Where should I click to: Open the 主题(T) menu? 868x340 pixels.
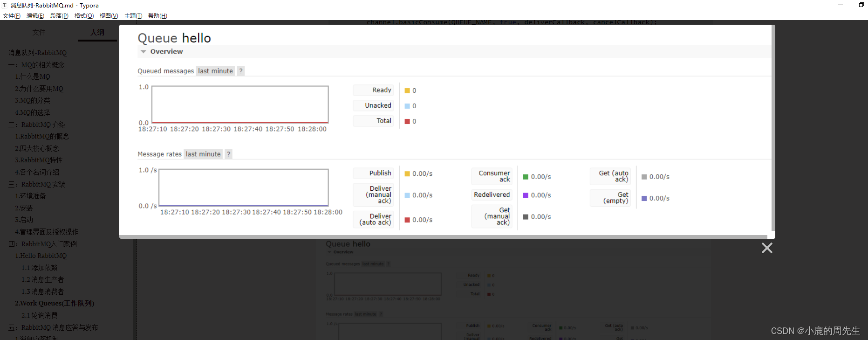[x=133, y=16]
